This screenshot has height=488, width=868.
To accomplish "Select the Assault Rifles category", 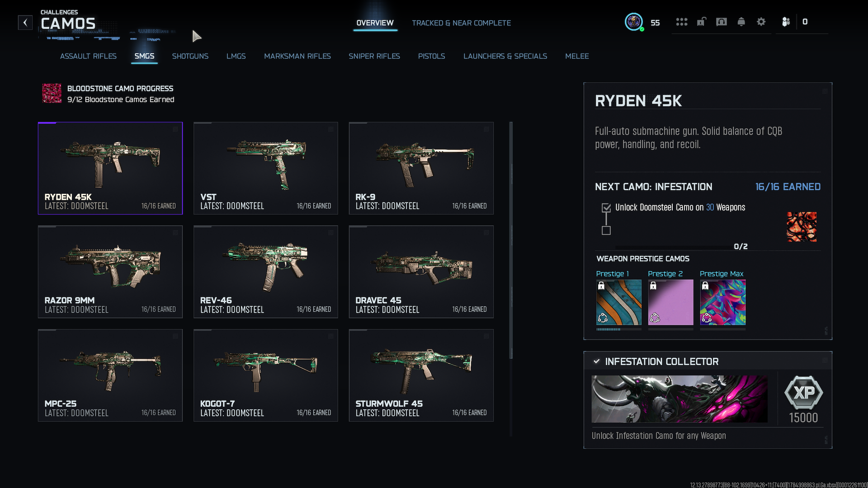I will tap(88, 56).
